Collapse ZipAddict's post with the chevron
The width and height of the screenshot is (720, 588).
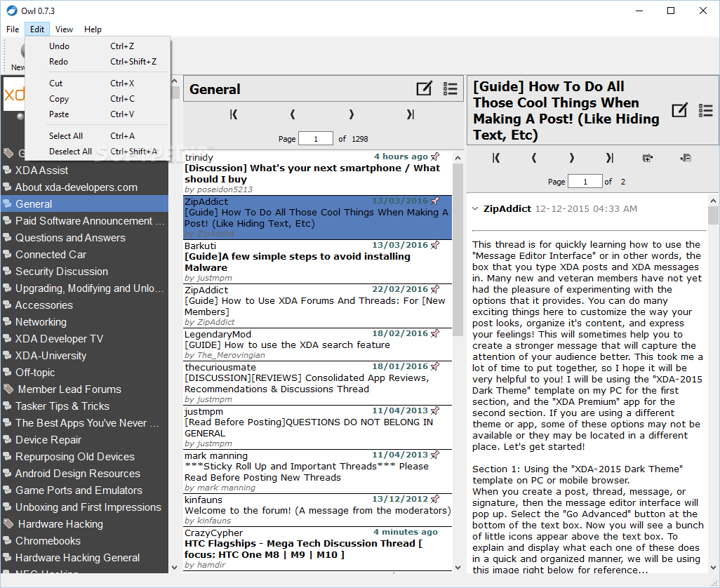pos(475,209)
